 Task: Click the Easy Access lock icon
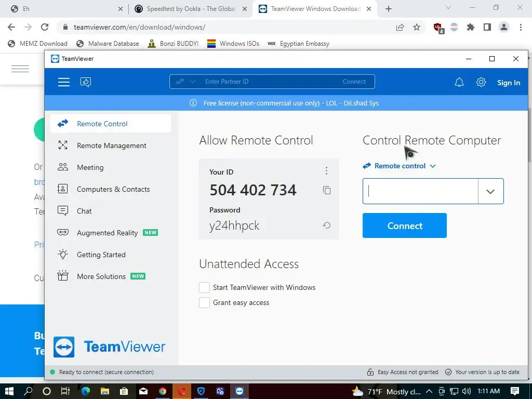click(370, 372)
